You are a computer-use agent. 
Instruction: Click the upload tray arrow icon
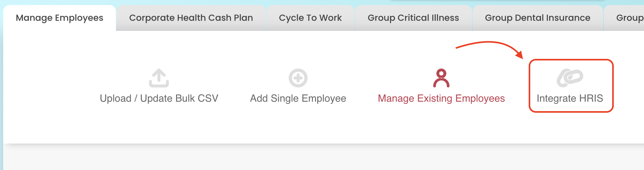pyautogui.click(x=159, y=78)
